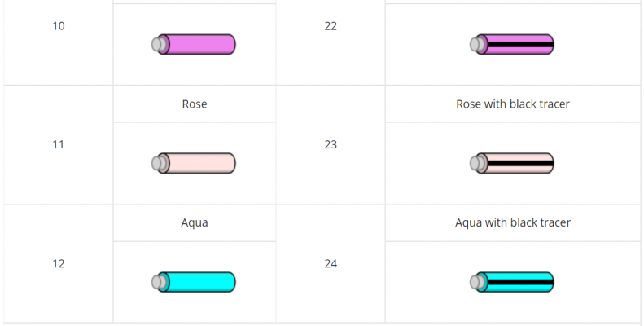Select the rose wire with black tracer image
Screen dimensions: 644x326
515,163
